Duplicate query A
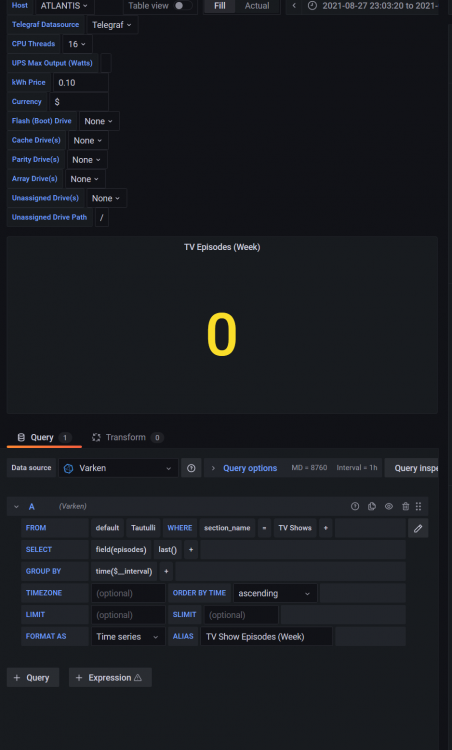This screenshot has height=750, width=452. point(372,506)
